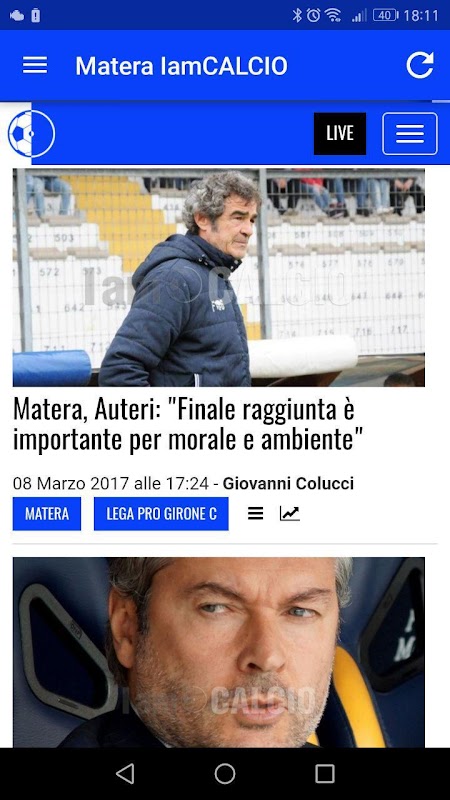Tap the soccer ball site logo
The width and height of the screenshot is (450, 800).
(x=31, y=134)
